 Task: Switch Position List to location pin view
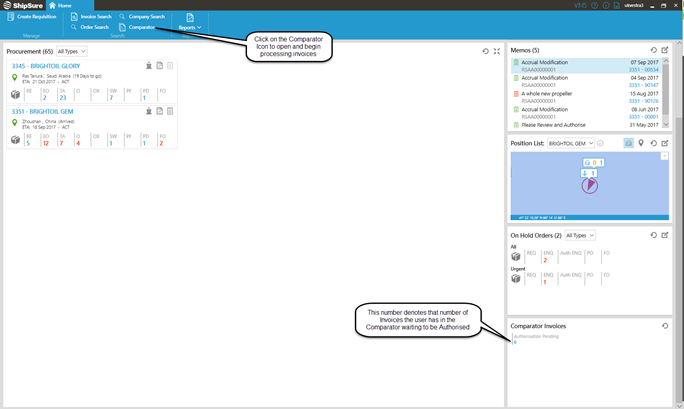pos(641,143)
